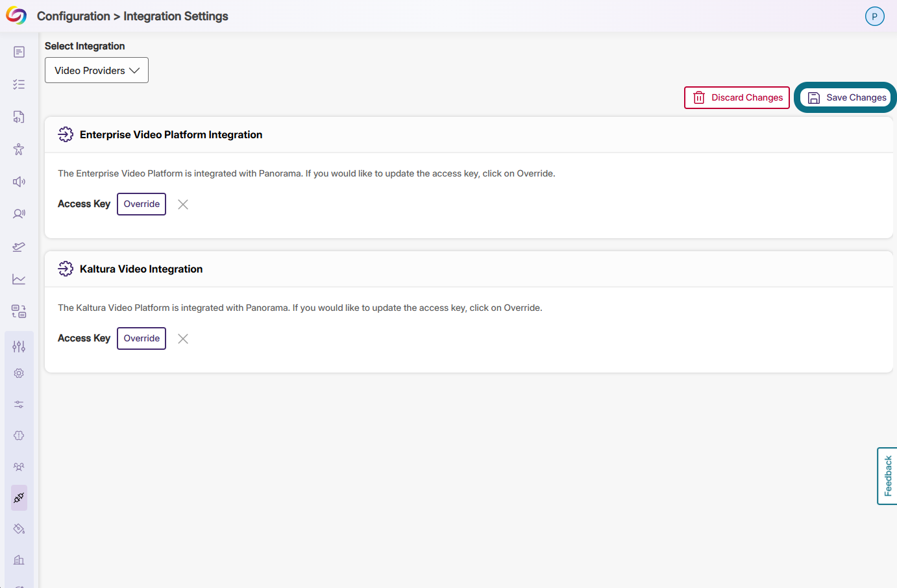Open the paint bucket branding icon

(19, 529)
